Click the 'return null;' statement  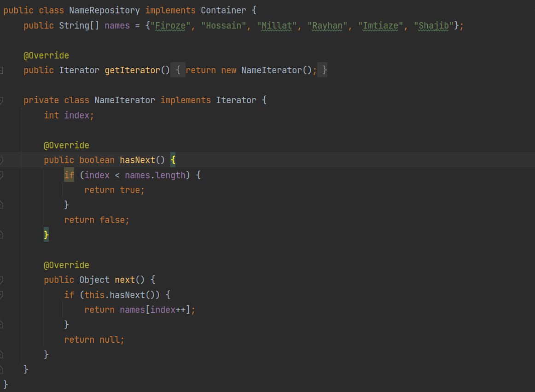(94, 340)
